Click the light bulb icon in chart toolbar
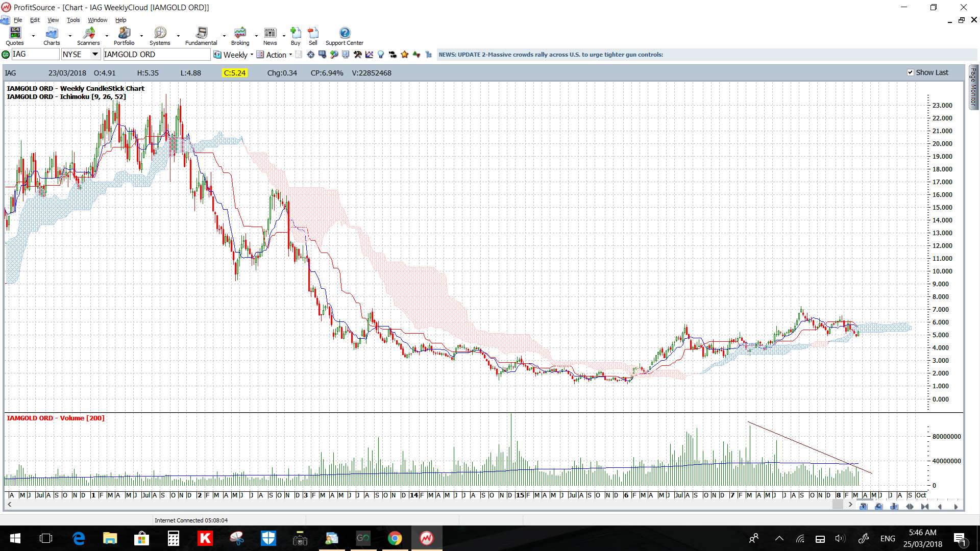Screen dimensions: 980x551 381,55
